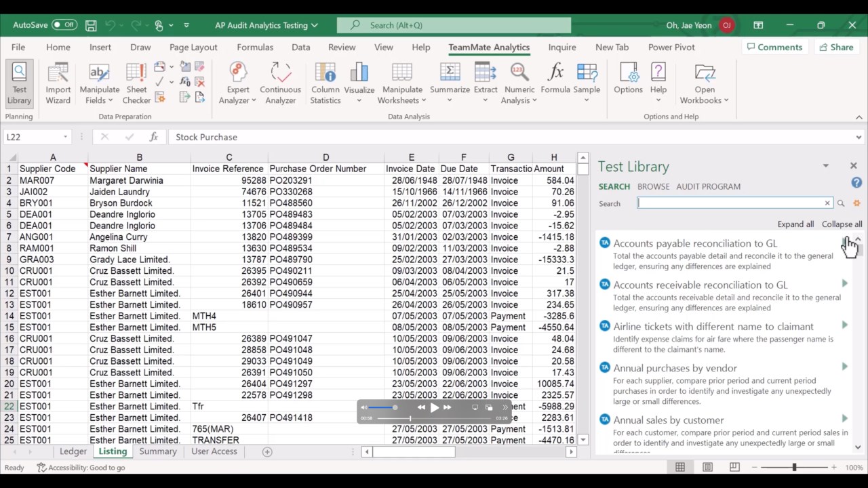Viewport: 868px width, 488px height.
Task: Open Test Library pane options dropdown
Action: click(826, 166)
